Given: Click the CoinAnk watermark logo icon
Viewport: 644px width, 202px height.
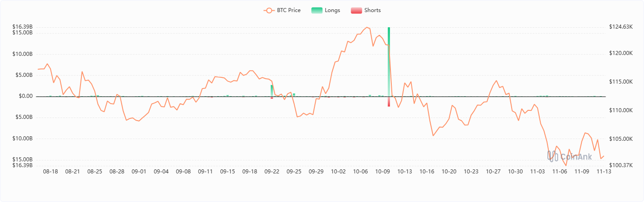Looking at the screenshot, I should [552, 156].
